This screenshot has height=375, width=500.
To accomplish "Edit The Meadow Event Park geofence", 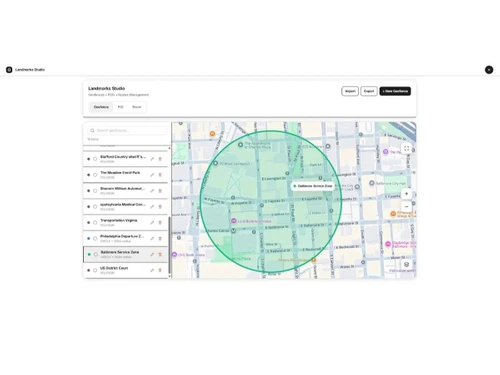I will (152, 175).
